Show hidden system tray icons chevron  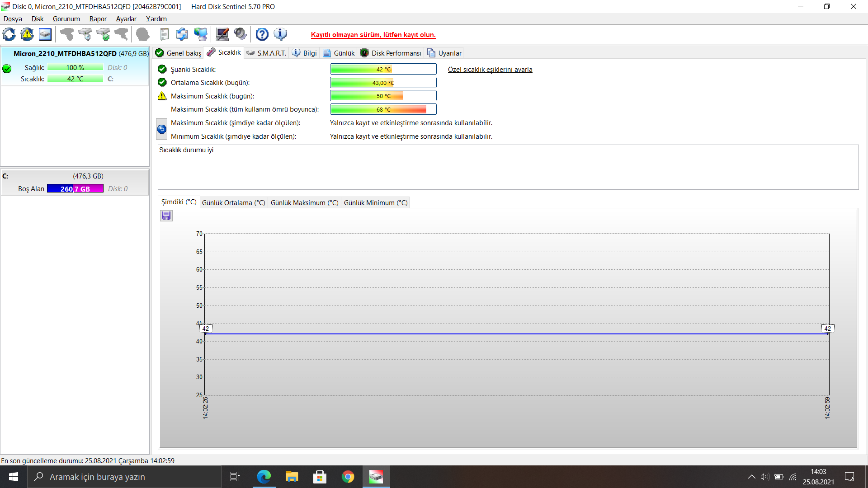751,477
